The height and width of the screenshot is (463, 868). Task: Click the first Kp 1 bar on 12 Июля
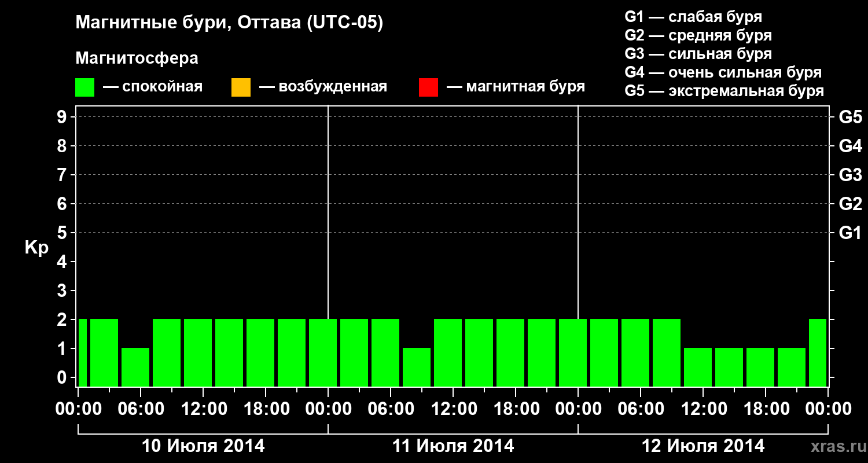698,367
